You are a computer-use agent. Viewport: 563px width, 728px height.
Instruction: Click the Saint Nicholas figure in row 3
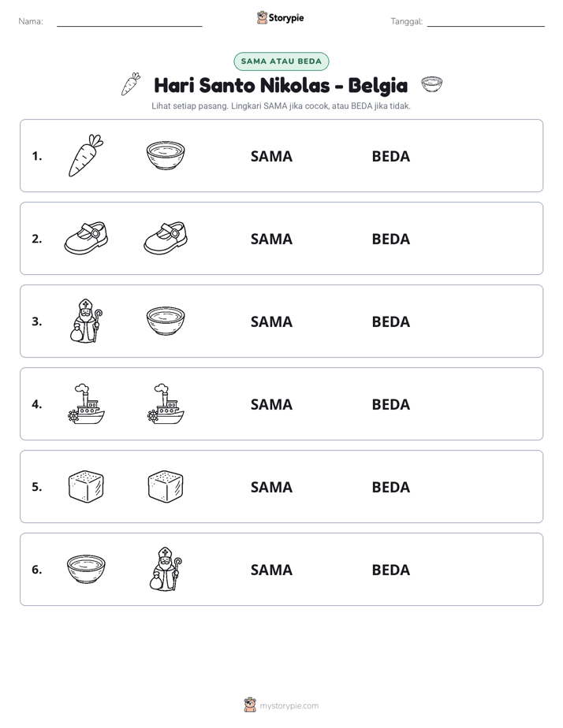click(86, 321)
